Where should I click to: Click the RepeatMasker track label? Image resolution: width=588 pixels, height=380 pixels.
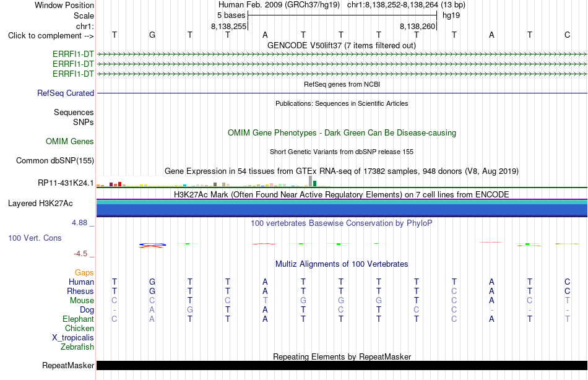coord(68,365)
